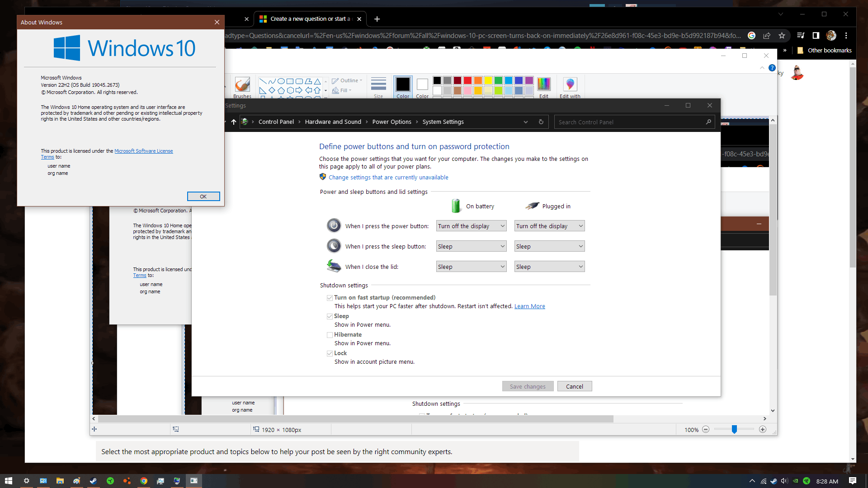Screen dimensions: 868x488
Task: Open Edit with Paint 3D
Action: (x=570, y=86)
